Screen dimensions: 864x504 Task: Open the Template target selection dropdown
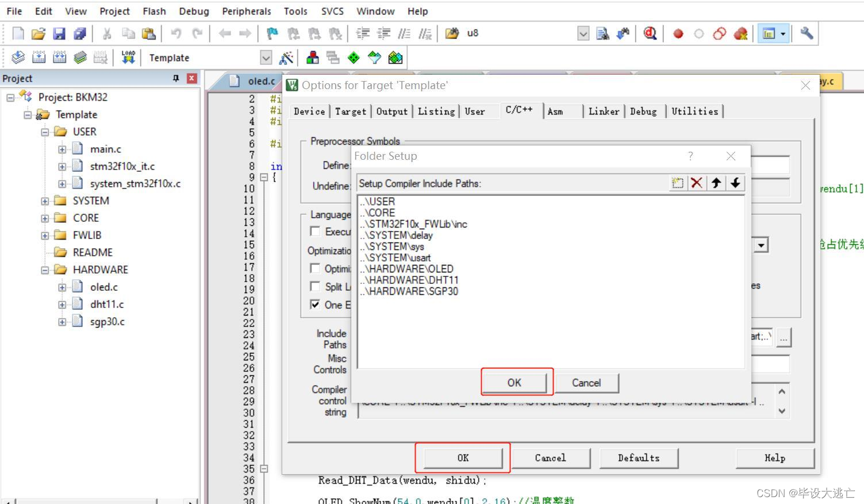pos(266,57)
